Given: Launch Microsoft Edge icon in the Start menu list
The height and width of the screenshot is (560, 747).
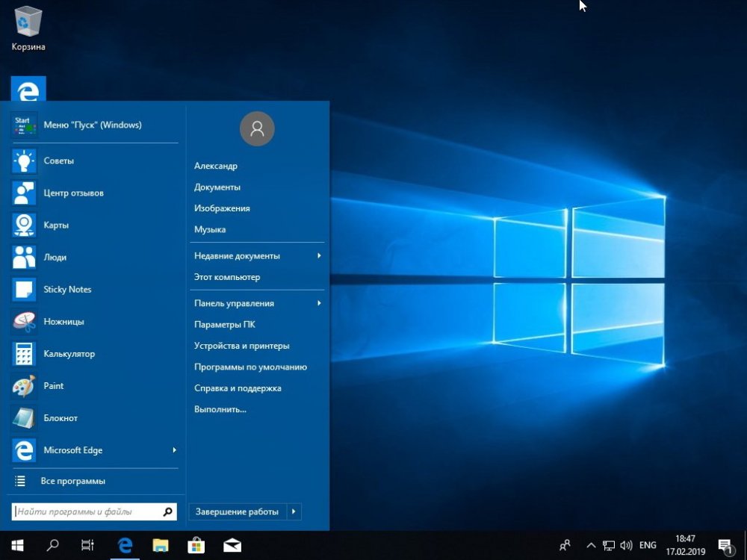Looking at the screenshot, I should (24, 450).
